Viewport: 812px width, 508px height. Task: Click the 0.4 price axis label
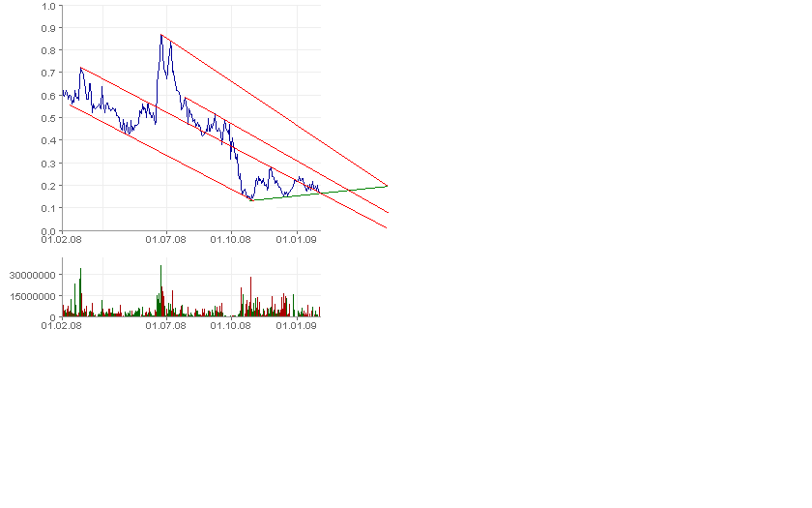coord(48,140)
